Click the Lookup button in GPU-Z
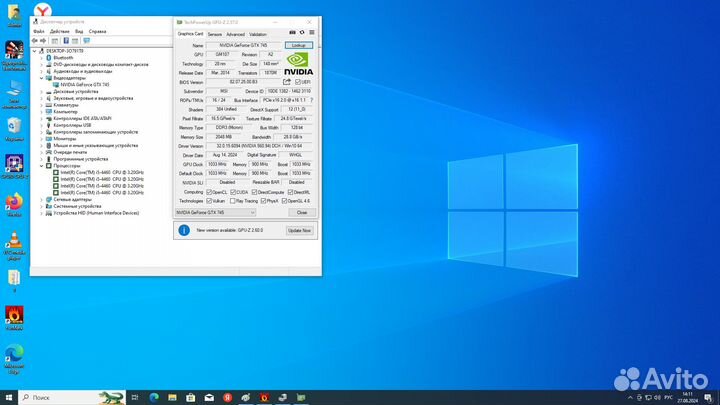The image size is (720, 405). coord(298,45)
